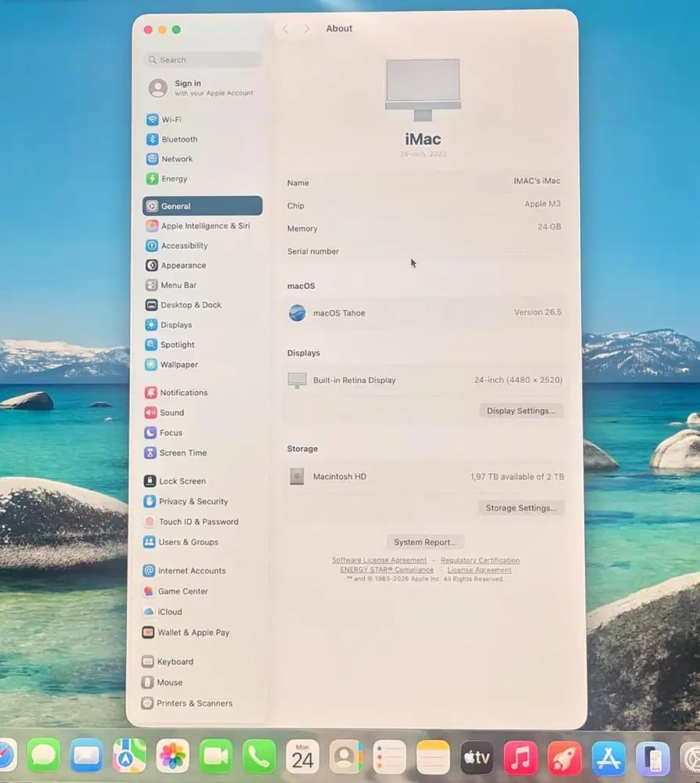This screenshot has width=700, height=783.
Task: Open the Phone app in Dock
Action: click(259, 756)
